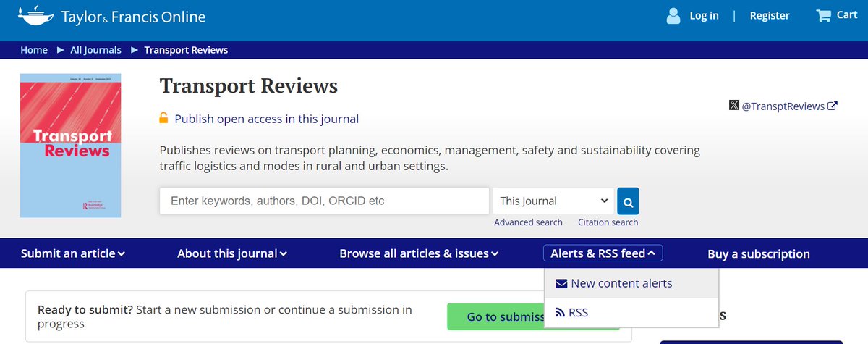Click the external link icon after @TransptReviews
This screenshot has height=344, width=868.
833,106
